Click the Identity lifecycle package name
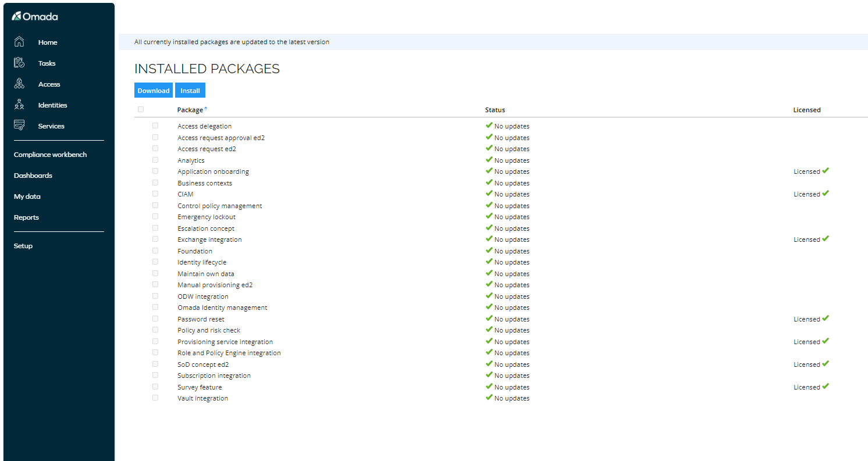Viewport: 868px width, 461px height. (x=202, y=262)
